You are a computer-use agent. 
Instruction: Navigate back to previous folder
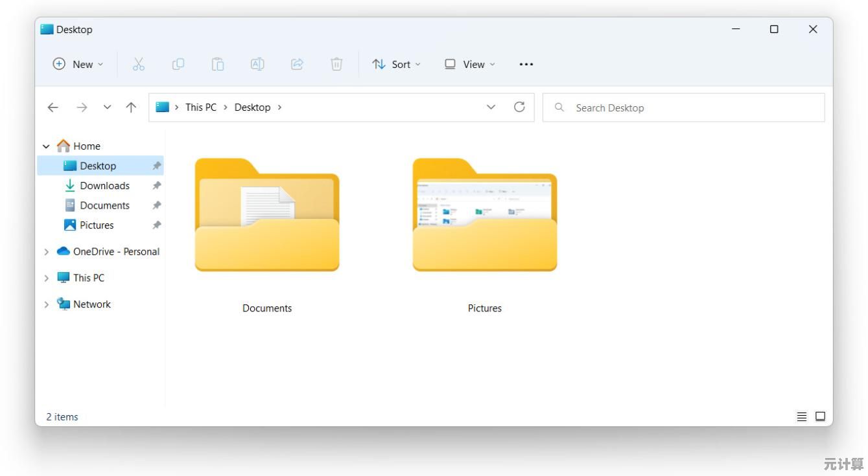tap(53, 108)
